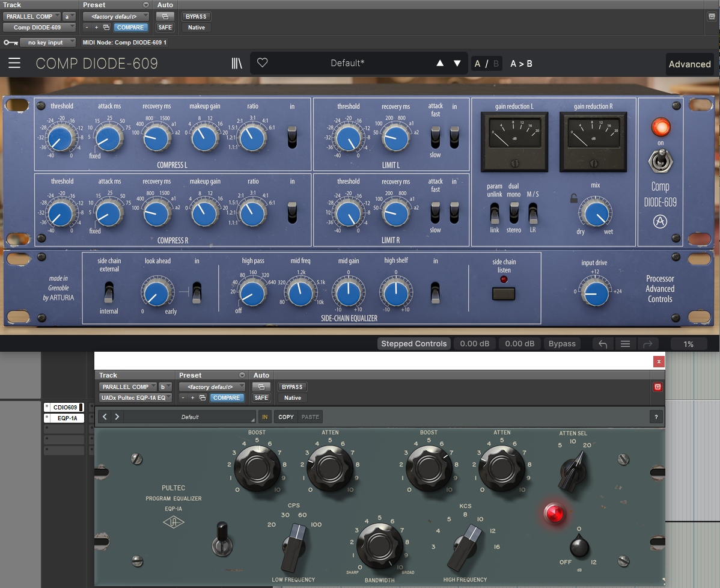Select the EQP-1A insert slot
720x588 pixels.
[x=64, y=418]
